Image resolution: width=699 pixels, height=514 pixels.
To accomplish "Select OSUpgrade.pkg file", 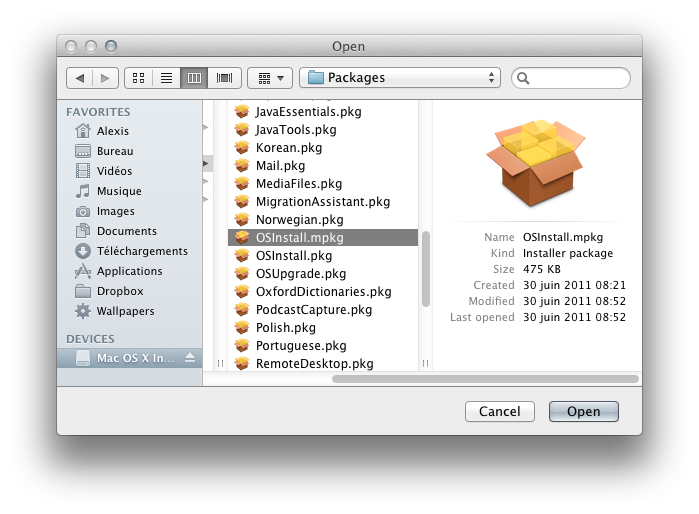I will (323, 274).
